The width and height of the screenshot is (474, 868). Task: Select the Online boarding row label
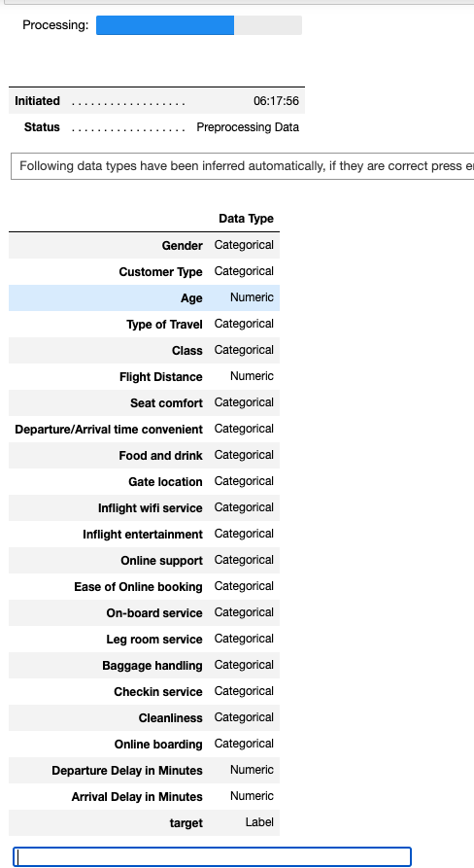coord(158,745)
